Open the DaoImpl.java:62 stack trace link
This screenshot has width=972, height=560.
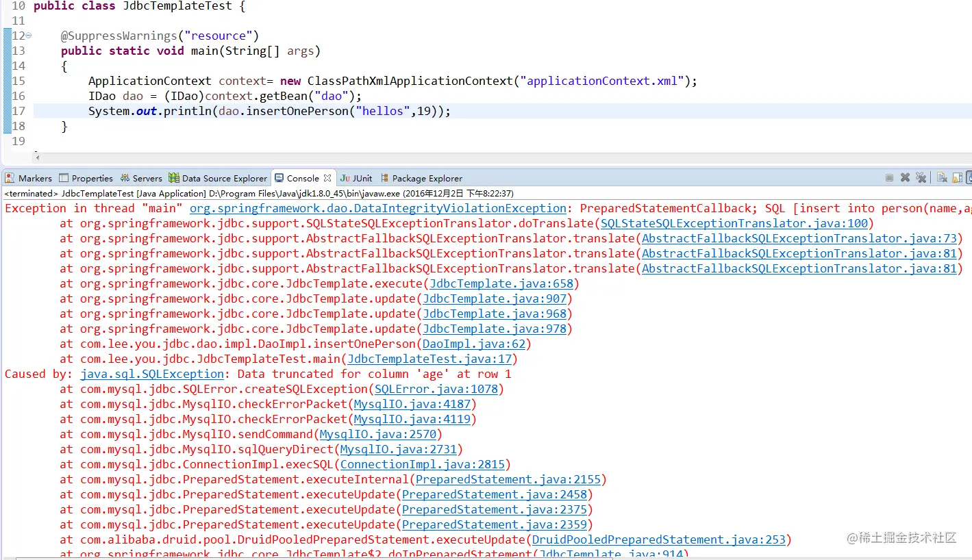point(474,344)
